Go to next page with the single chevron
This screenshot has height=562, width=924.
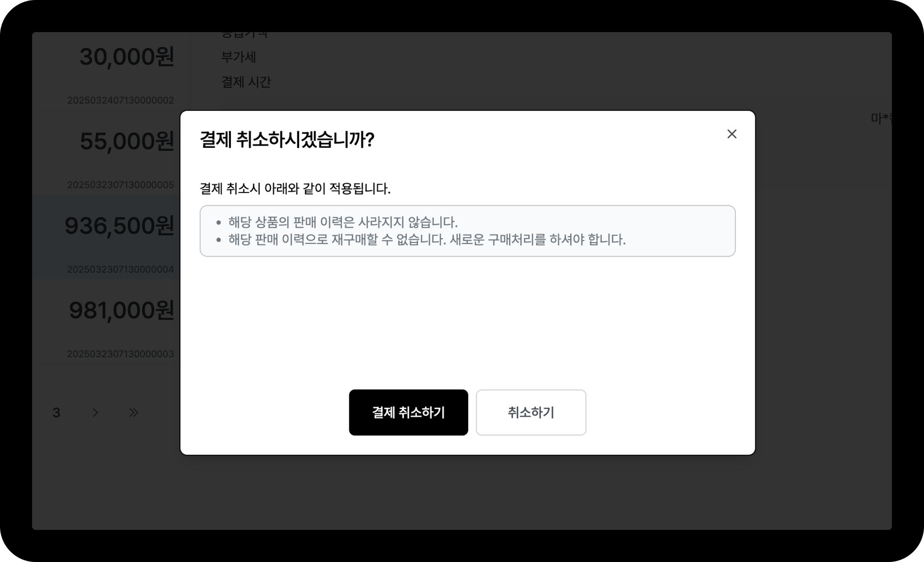(95, 412)
